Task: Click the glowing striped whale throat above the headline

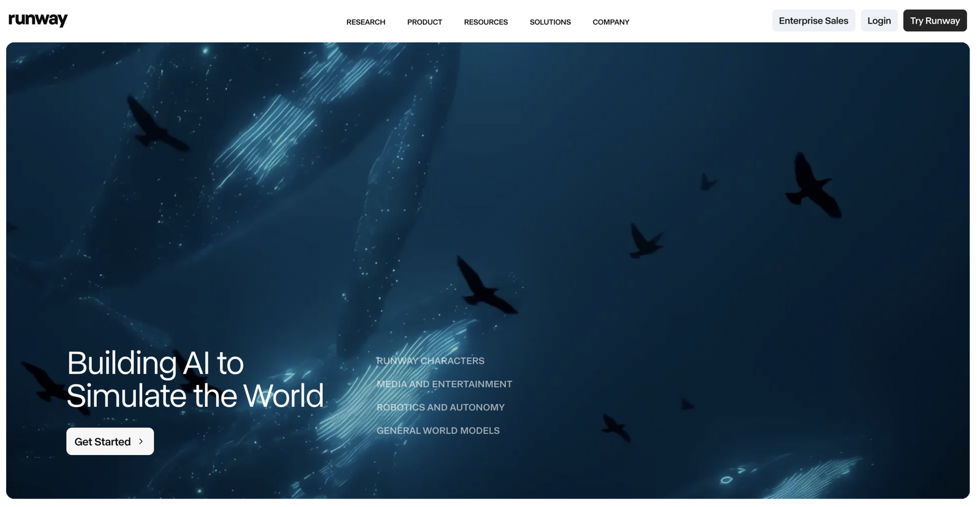Action: (x=269, y=135)
